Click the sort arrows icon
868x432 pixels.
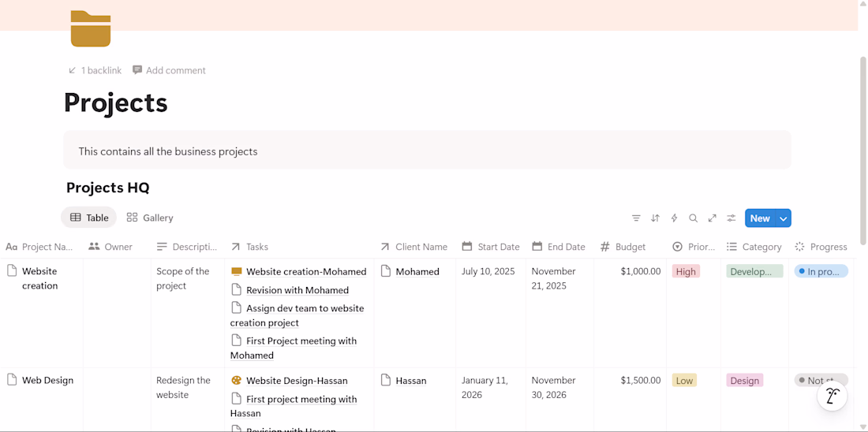click(655, 218)
